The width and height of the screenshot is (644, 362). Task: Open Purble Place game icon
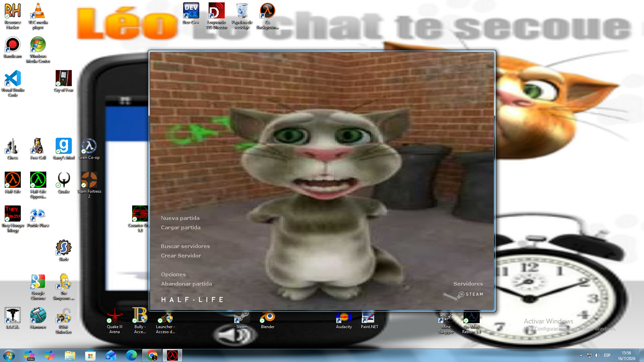pyautogui.click(x=38, y=217)
